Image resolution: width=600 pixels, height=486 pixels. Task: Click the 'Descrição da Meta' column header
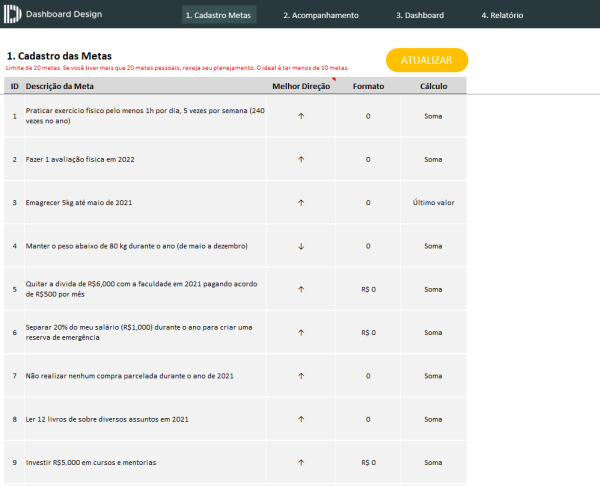point(60,87)
